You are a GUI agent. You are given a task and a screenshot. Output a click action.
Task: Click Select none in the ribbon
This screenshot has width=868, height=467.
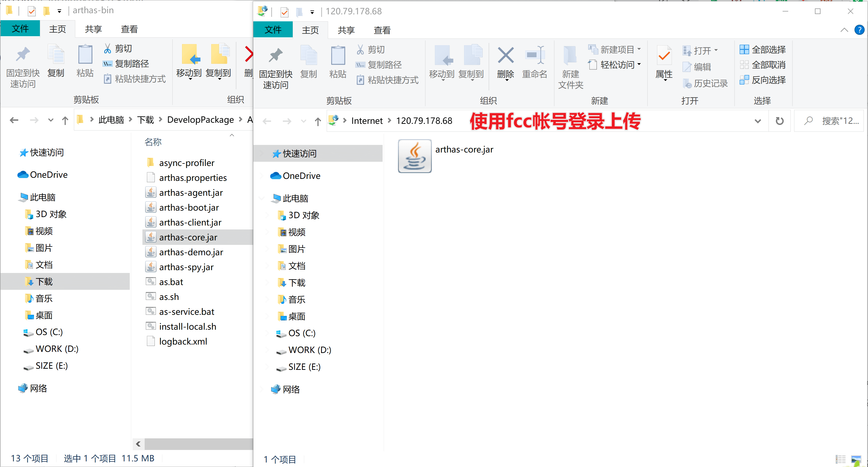(763, 65)
